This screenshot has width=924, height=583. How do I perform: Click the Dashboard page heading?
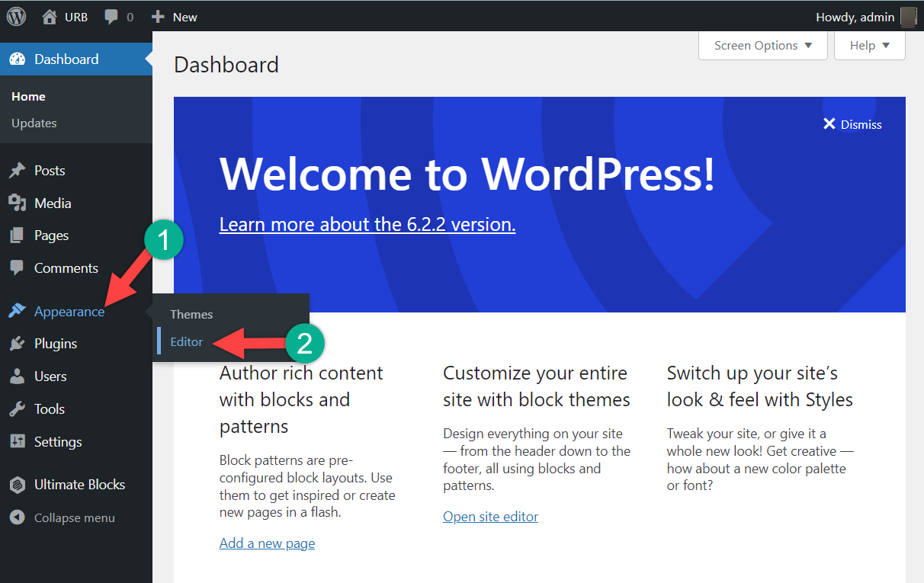226,65
